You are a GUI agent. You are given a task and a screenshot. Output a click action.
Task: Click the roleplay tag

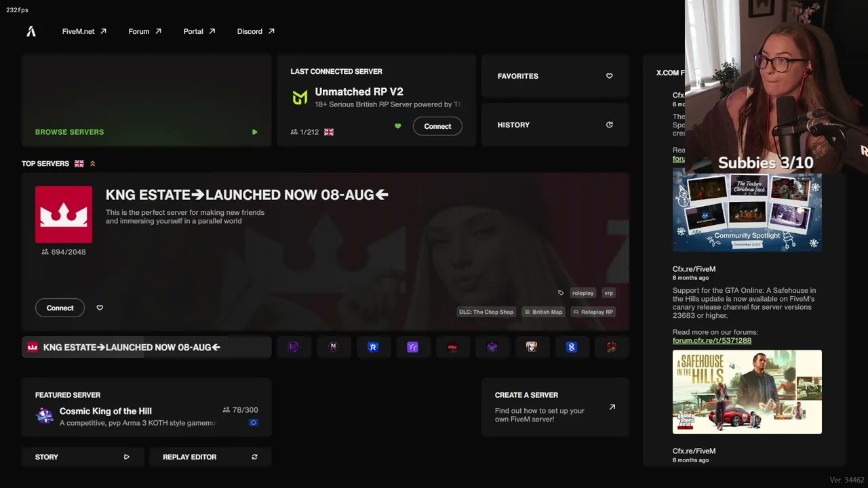click(583, 293)
